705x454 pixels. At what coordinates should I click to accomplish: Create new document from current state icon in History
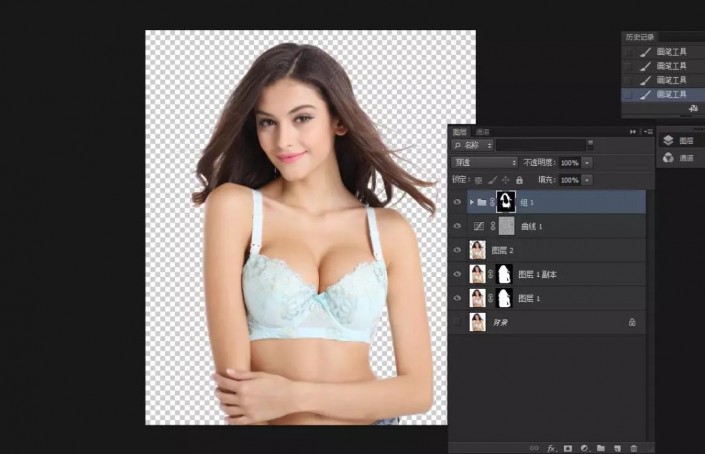[x=693, y=108]
